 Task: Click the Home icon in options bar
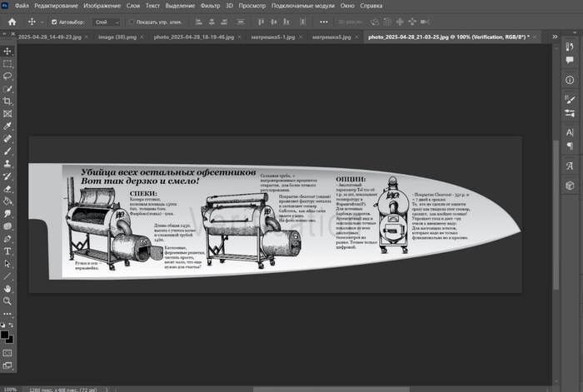click(12, 21)
